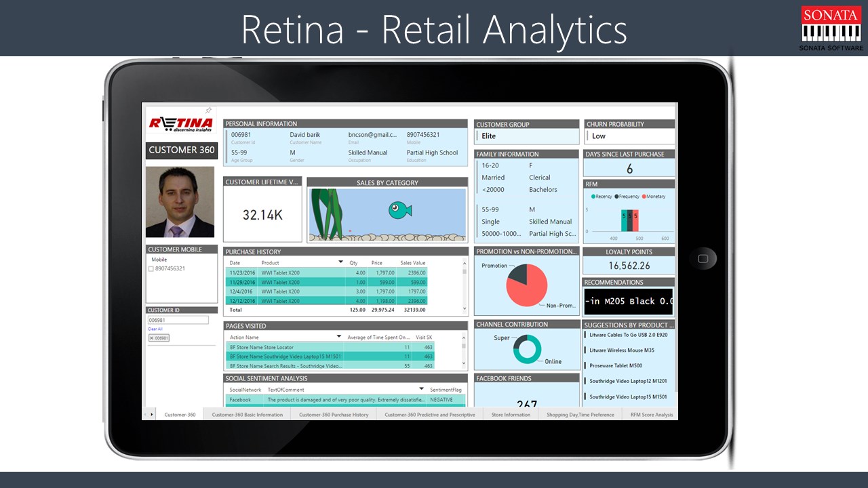
Task: Click the Purchase History scroll-up arrow
Action: click(x=465, y=262)
